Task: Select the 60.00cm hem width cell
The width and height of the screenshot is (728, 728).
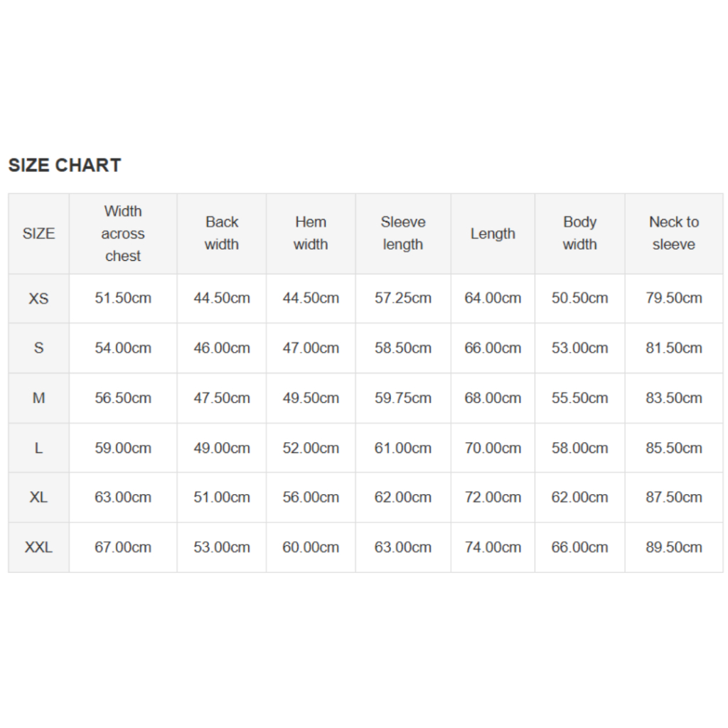Action: (x=311, y=547)
